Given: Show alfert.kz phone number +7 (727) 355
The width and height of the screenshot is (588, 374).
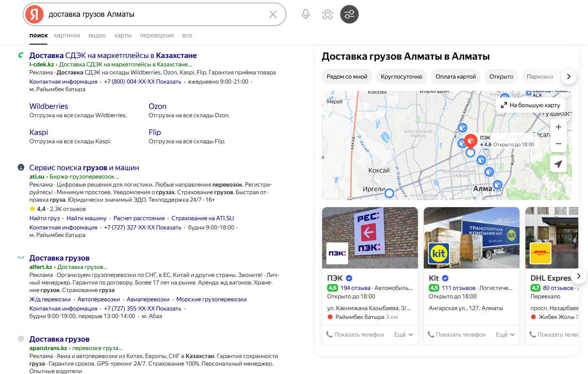Looking at the screenshot, I should coord(143,308).
